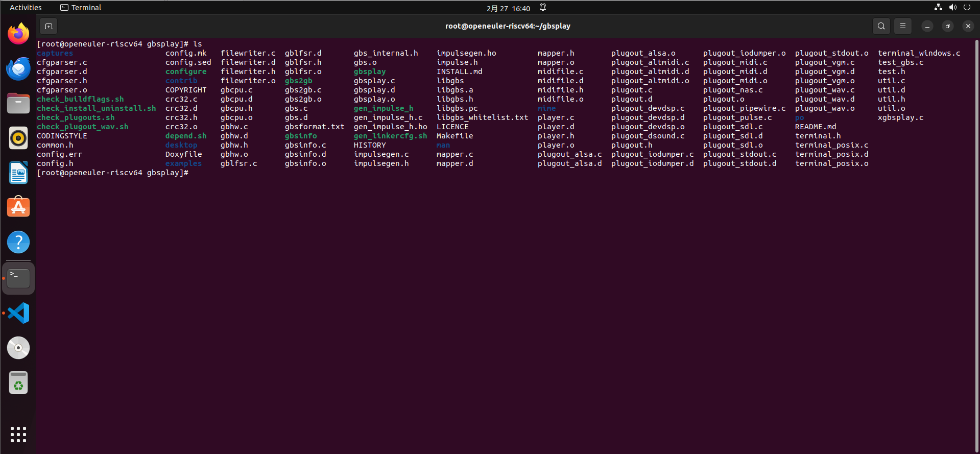This screenshot has height=454, width=980.
Task: Click the po directory entry
Action: tap(800, 117)
